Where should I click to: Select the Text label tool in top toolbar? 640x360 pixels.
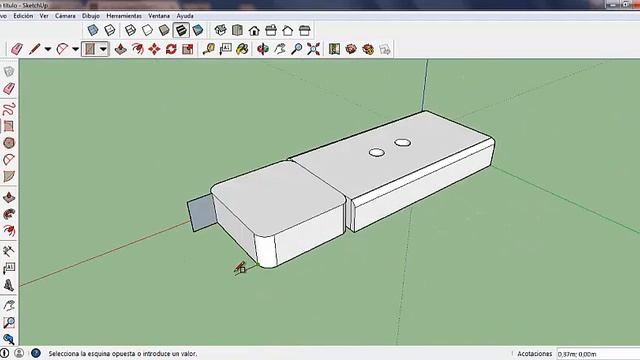pos(226,49)
